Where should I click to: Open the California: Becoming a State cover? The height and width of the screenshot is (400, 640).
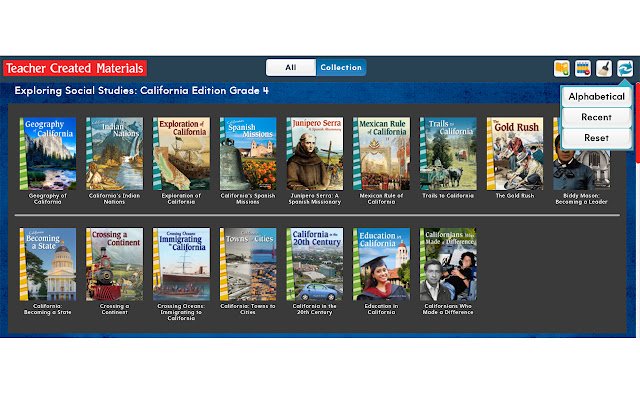[x=48, y=264]
